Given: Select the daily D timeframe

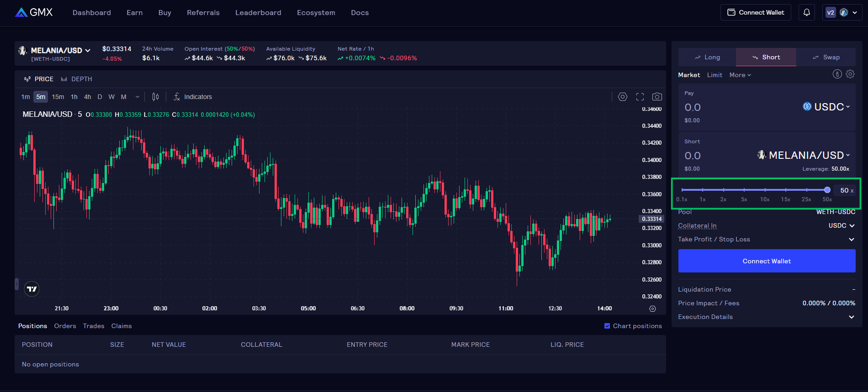Looking at the screenshot, I should pos(100,97).
